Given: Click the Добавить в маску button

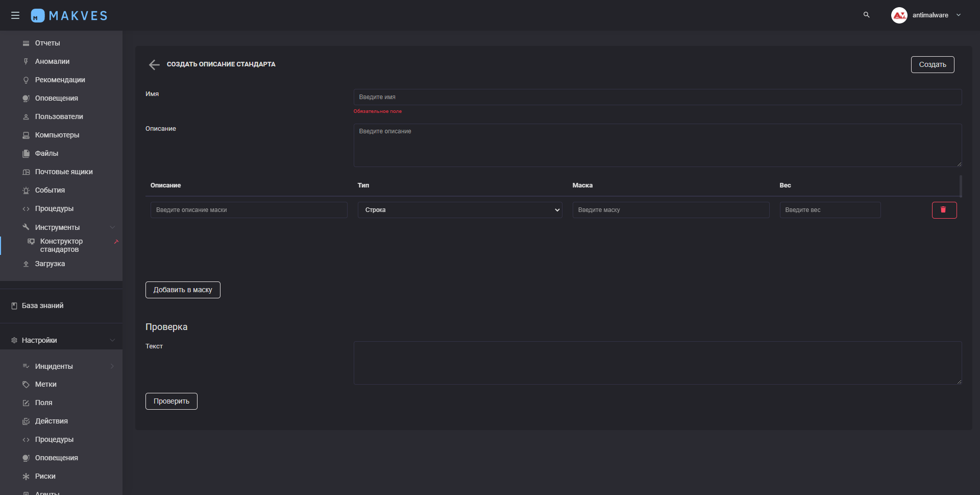Looking at the screenshot, I should click(183, 290).
